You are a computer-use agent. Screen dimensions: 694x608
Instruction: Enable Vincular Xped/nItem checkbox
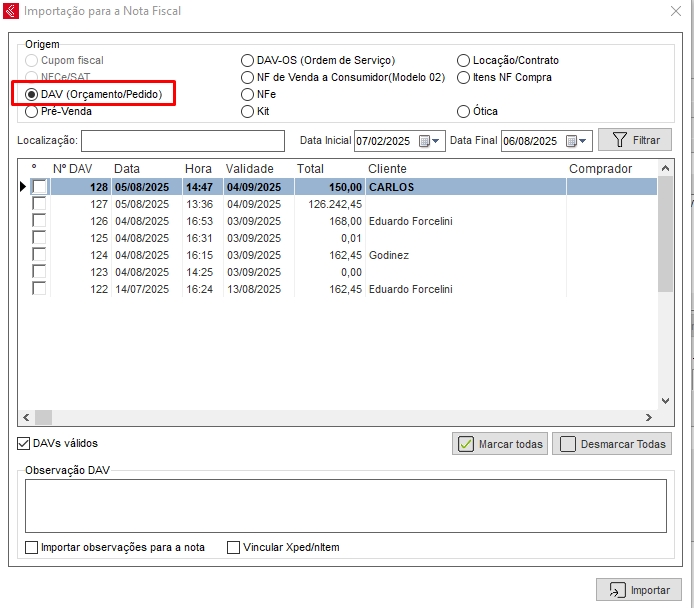pos(234,547)
